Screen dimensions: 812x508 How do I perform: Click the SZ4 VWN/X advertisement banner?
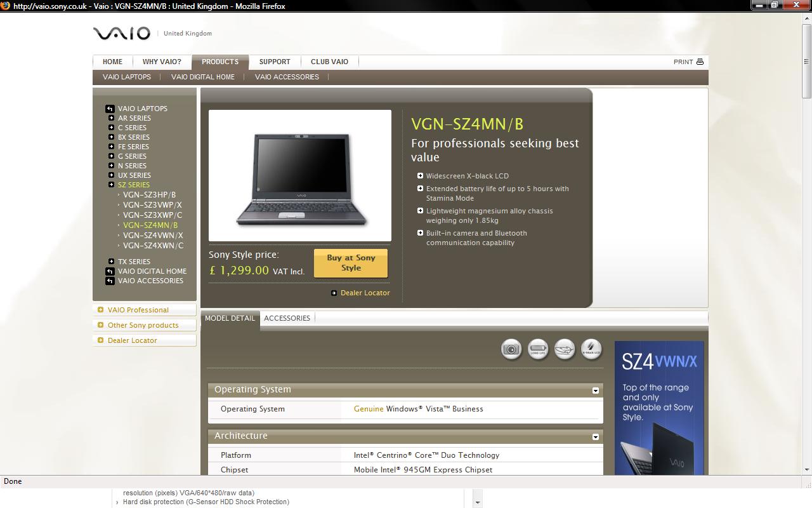tap(659, 408)
